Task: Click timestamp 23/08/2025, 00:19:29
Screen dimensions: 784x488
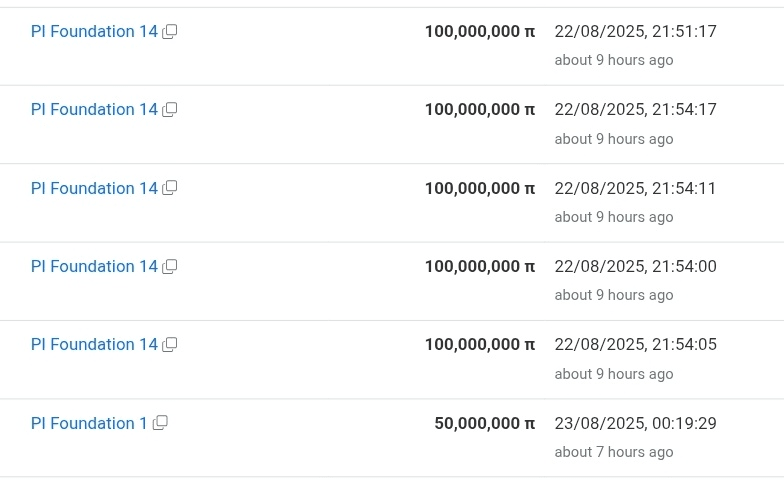Action: click(x=636, y=424)
